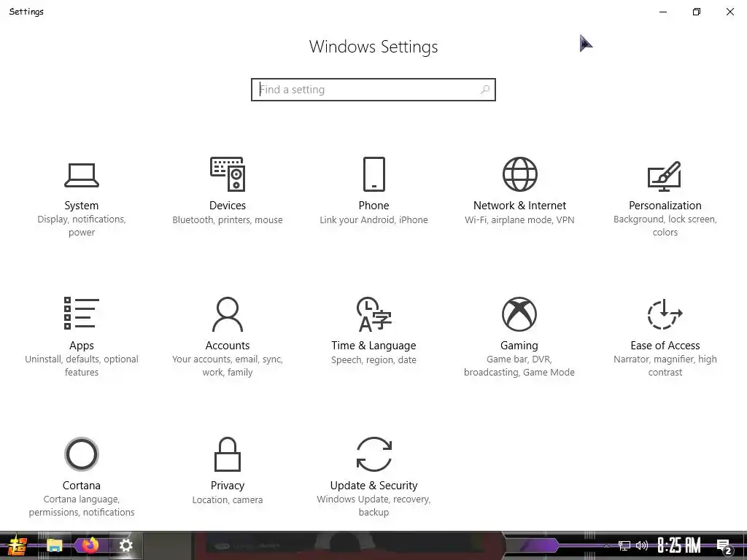Screen dimensions: 747x560
Task: Open the Gaming Xbox icon
Action: coord(519,314)
